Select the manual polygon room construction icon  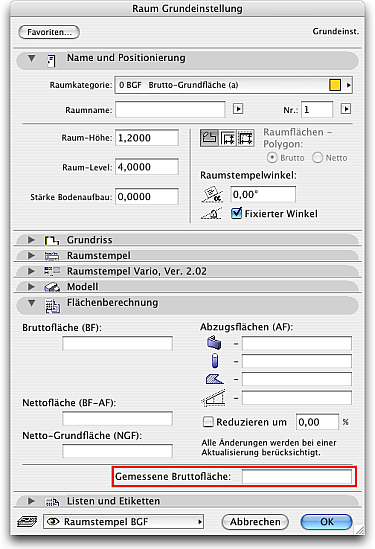point(209,138)
